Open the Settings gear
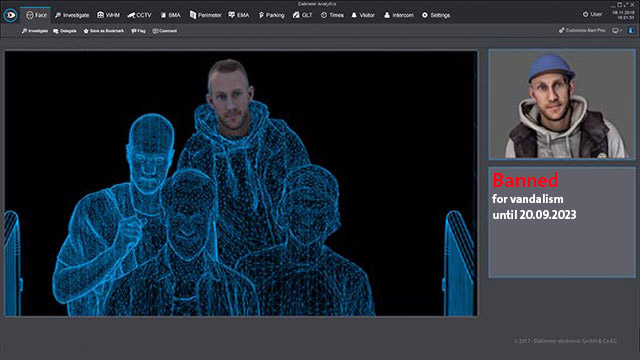The height and width of the screenshot is (360, 640). click(436, 15)
